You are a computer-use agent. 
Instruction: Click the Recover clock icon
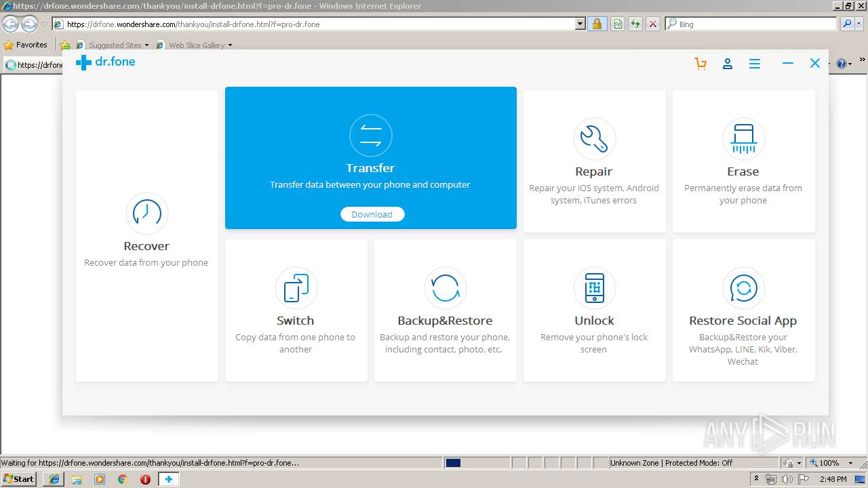tap(147, 213)
